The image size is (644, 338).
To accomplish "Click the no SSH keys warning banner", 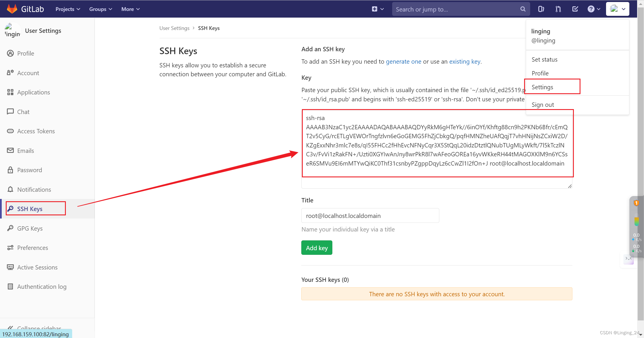I will coord(437,294).
